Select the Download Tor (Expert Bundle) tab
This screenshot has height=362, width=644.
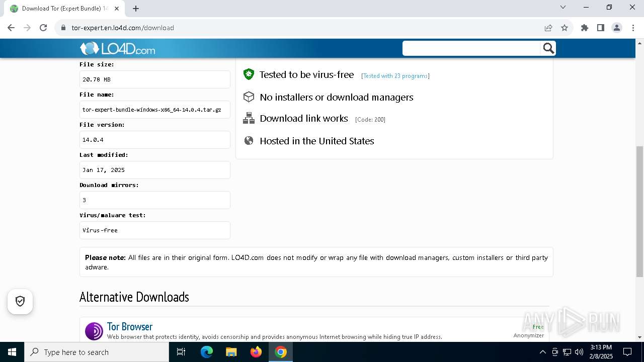tap(64, 9)
